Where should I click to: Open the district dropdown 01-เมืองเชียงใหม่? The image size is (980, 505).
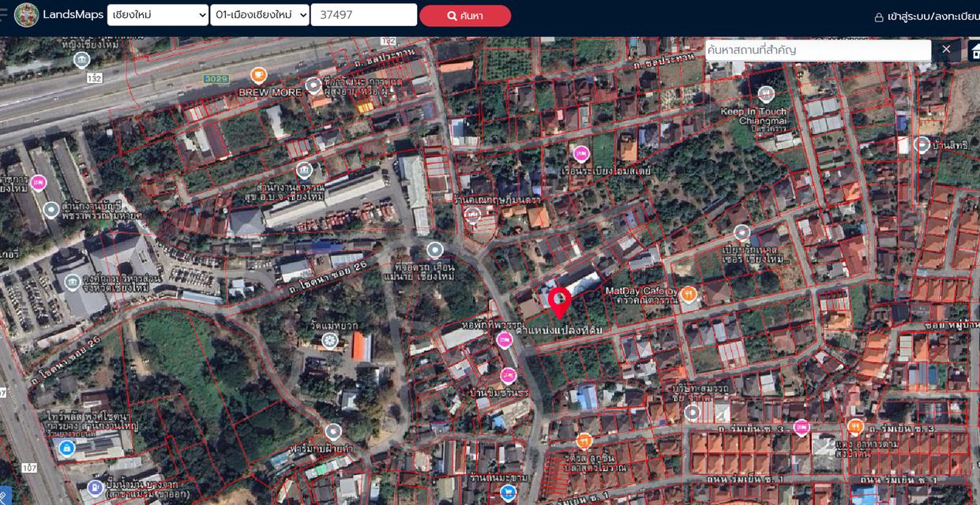[x=259, y=15]
